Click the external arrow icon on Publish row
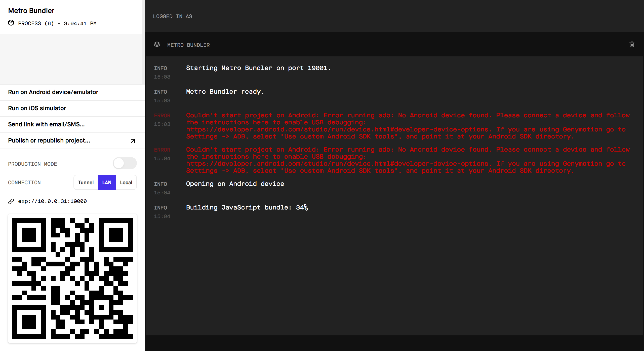The width and height of the screenshot is (644, 351). 133,141
